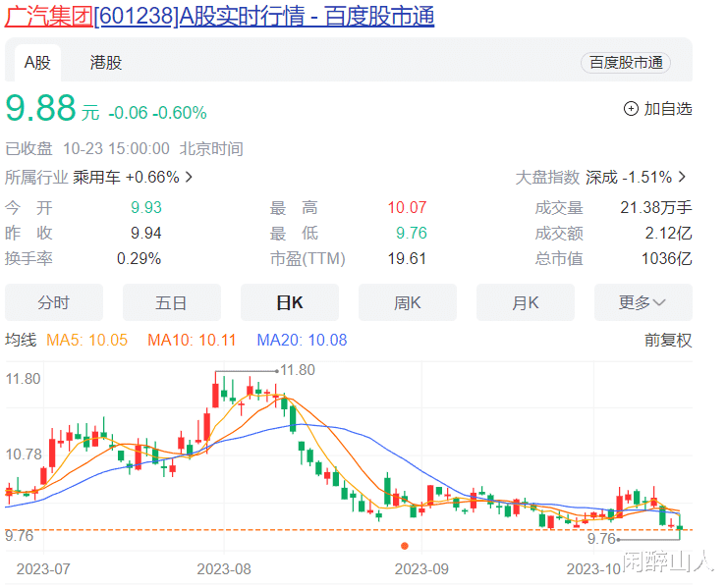Click the 百度股市通 button

(626, 63)
